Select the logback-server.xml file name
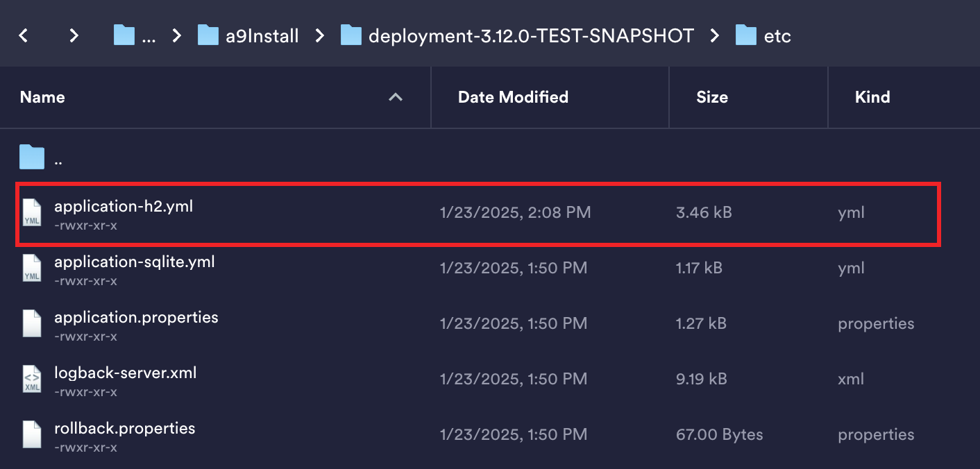Viewport: 980px width, 469px height. click(126, 373)
